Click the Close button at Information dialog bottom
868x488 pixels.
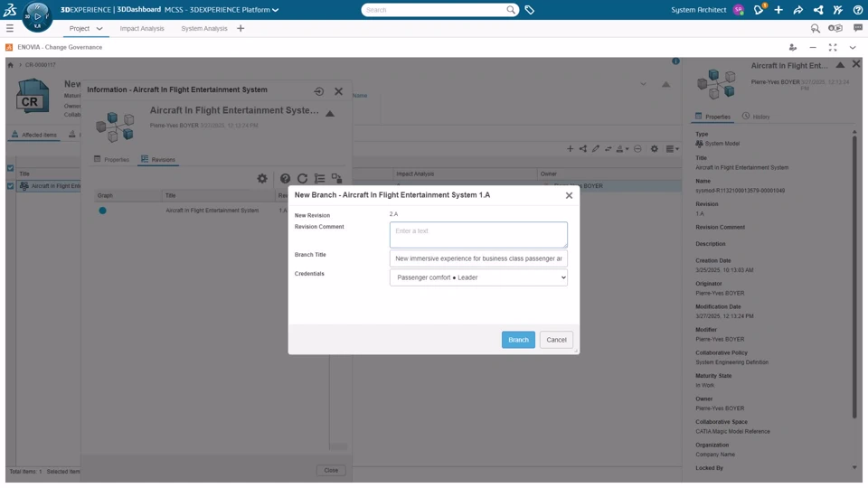click(x=331, y=470)
